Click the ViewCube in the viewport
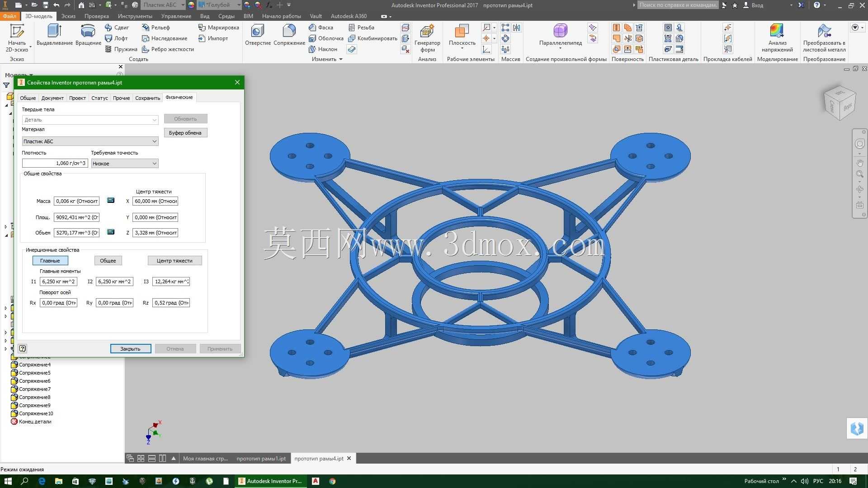The width and height of the screenshot is (868, 488). point(840,103)
